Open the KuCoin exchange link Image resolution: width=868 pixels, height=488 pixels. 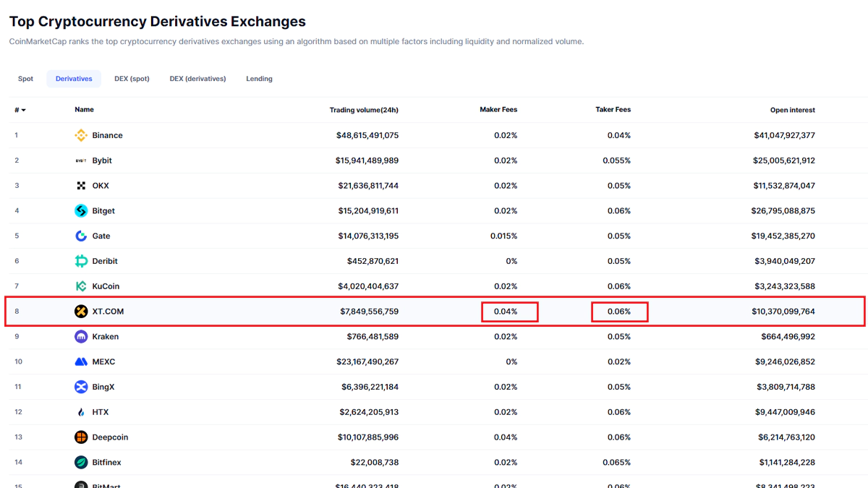[106, 286]
